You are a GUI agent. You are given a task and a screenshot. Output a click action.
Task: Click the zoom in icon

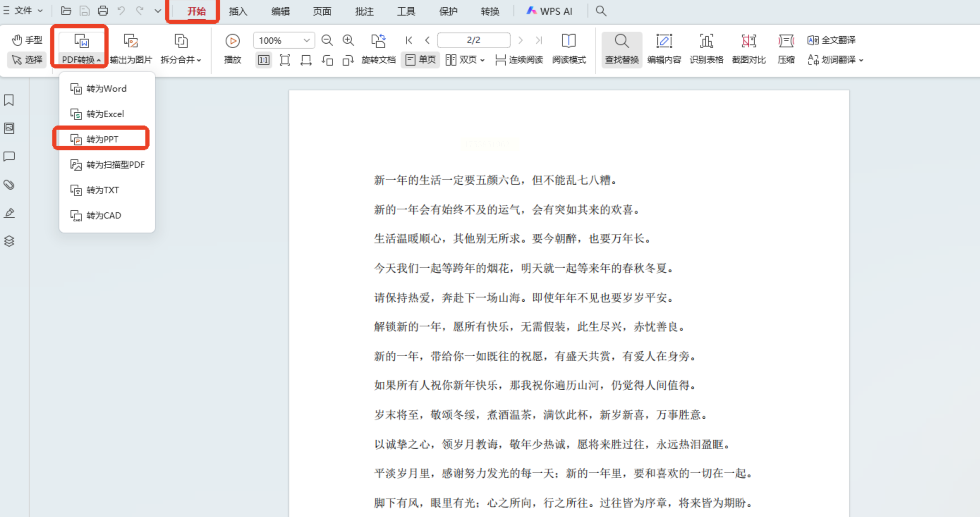click(x=348, y=40)
